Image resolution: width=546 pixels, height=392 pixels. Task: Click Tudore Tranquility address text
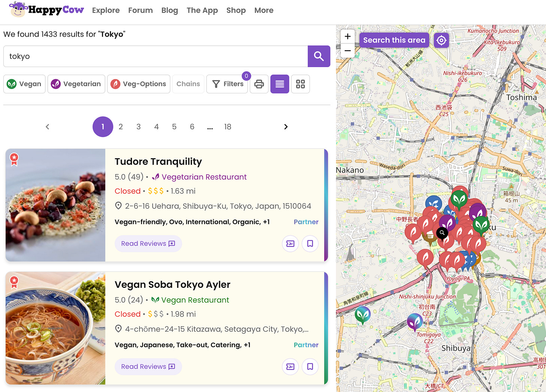click(218, 206)
